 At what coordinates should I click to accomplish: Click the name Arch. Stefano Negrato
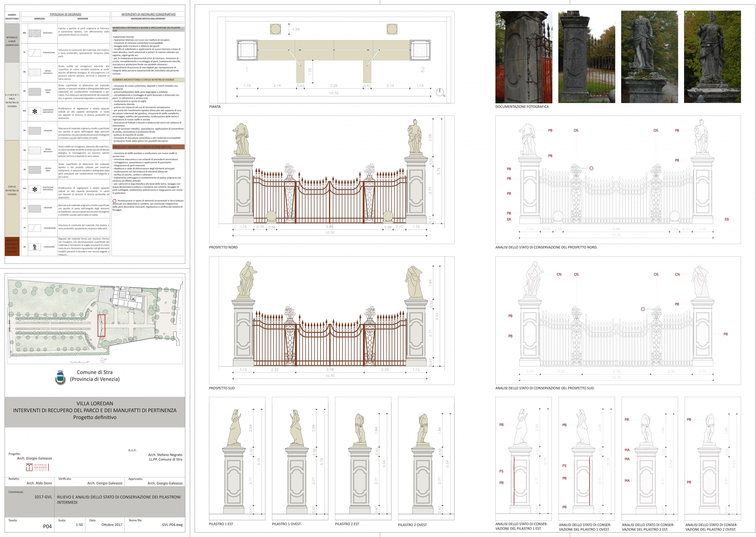165,455
